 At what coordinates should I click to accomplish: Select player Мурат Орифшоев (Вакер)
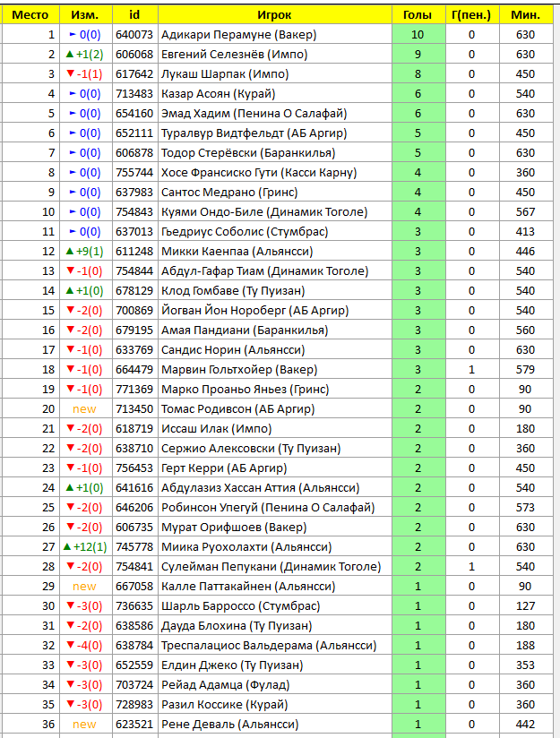[x=234, y=528]
